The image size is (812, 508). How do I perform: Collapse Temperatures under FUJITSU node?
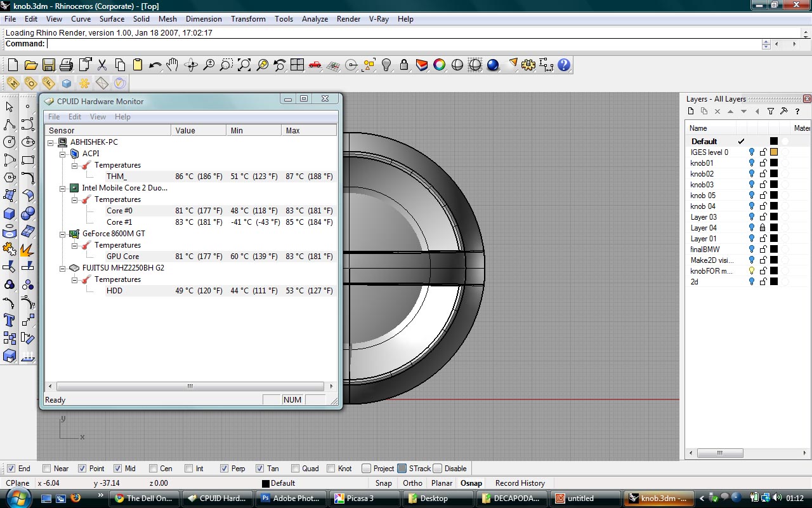[x=74, y=279]
